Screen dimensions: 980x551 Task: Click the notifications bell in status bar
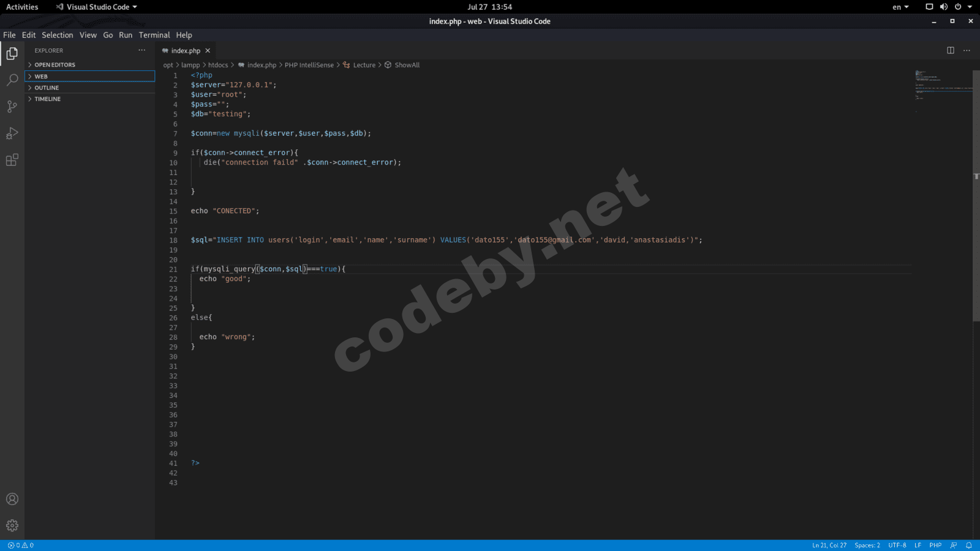pyautogui.click(x=969, y=545)
